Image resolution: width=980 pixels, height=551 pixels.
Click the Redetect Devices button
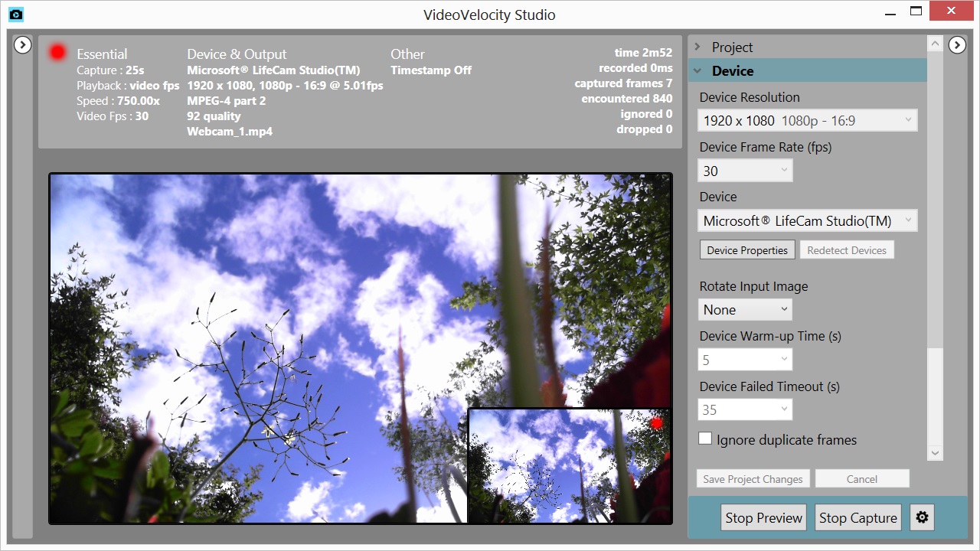click(x=847, y=250)
